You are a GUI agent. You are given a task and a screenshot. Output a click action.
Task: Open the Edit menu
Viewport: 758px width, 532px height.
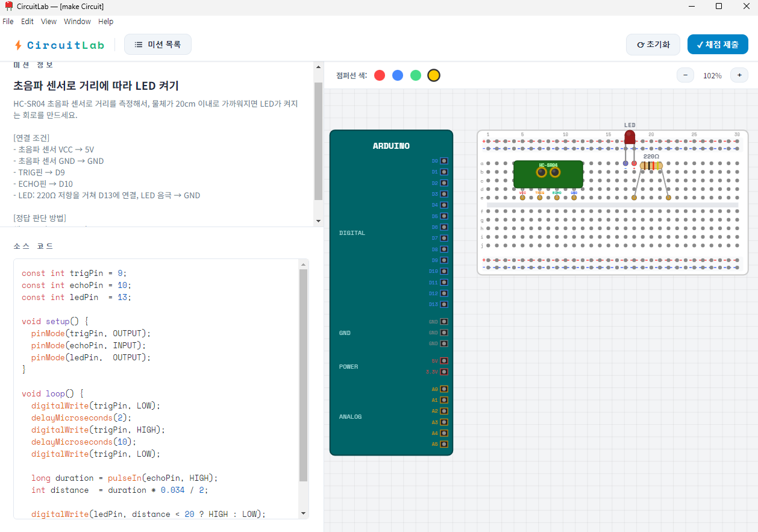coord(27,21)
